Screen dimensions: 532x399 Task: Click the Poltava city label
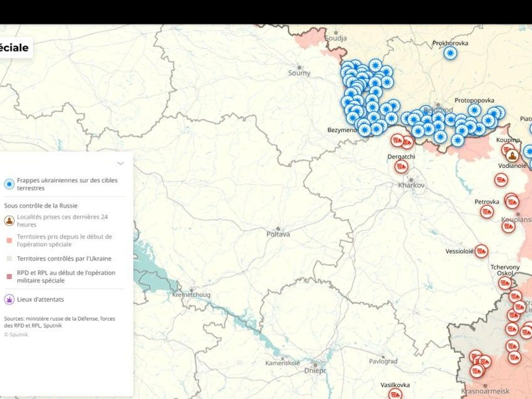pyautogui.click(x=278, y=234)
